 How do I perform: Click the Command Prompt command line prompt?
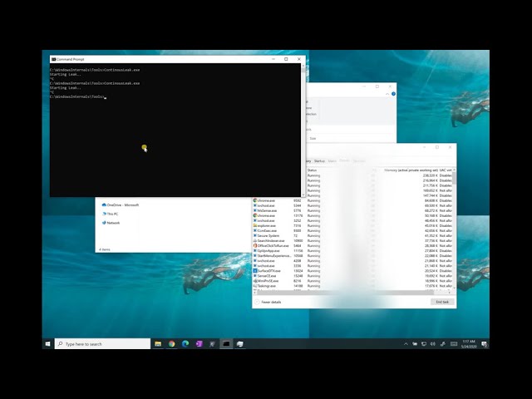[78, 96]
